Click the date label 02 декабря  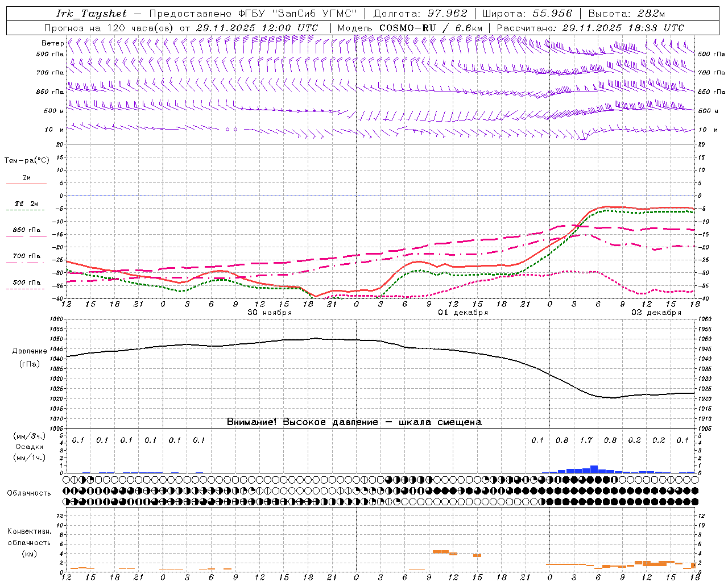[x=656, y=313]
